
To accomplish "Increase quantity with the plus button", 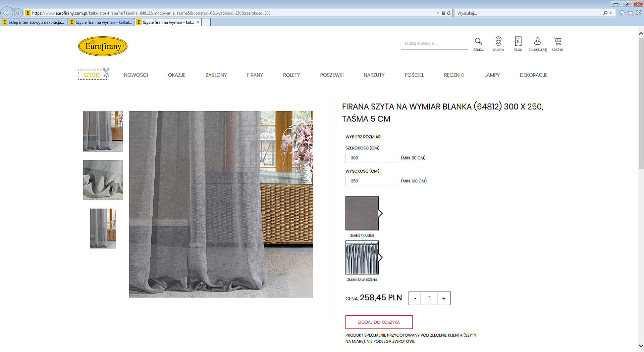I will [x=444, y=298].
